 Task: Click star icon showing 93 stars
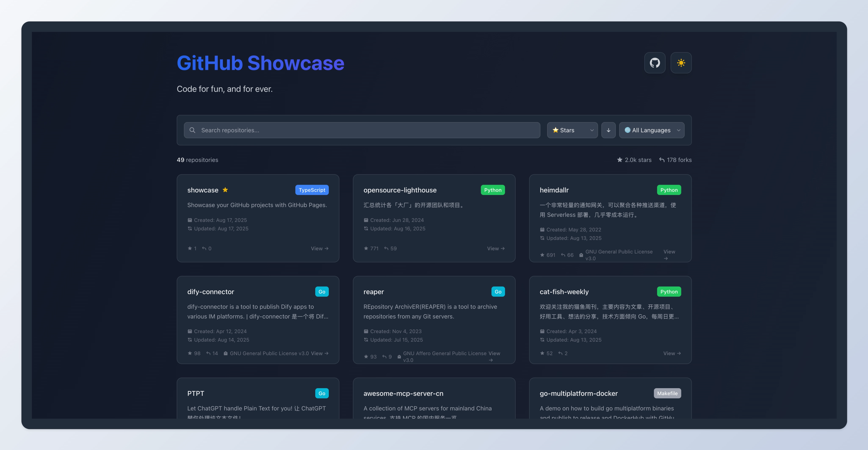coord(366,357)
